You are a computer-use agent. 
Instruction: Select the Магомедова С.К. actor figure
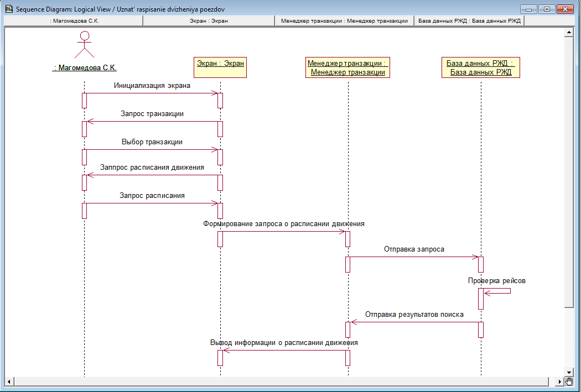pos(85,44)
